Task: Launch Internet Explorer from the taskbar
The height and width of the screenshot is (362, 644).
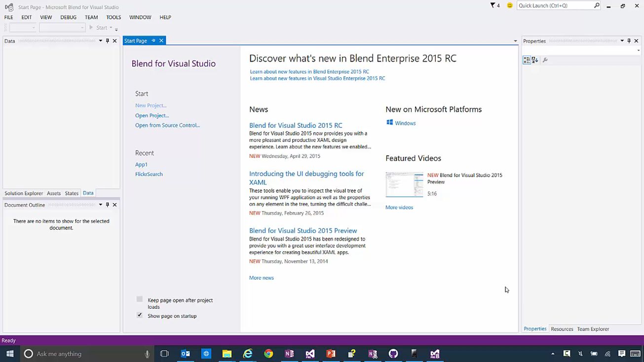Action: point(248,354)
